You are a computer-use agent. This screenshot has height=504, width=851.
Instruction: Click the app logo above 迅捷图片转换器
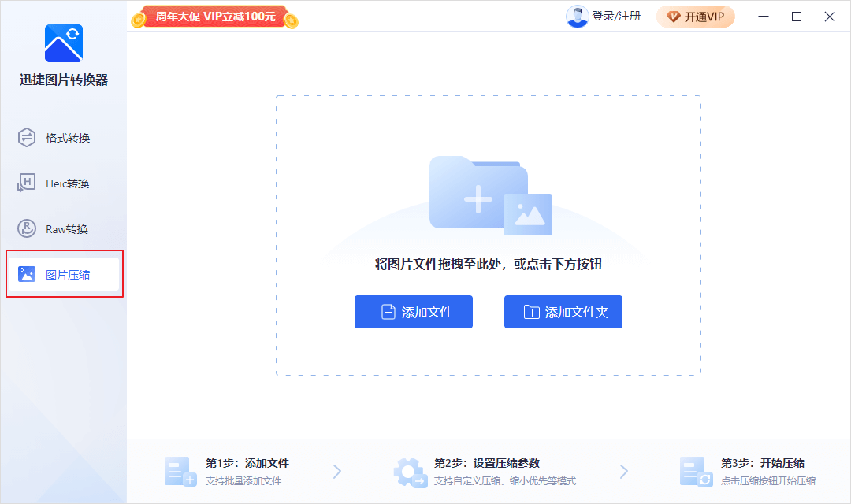click(x=63, y=43)
